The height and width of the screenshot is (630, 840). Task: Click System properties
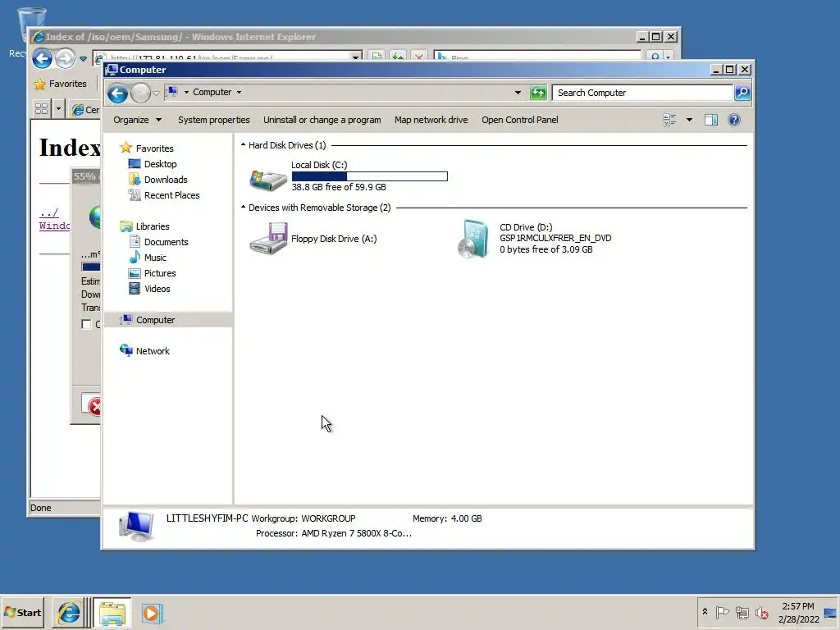tap(214, 120)
